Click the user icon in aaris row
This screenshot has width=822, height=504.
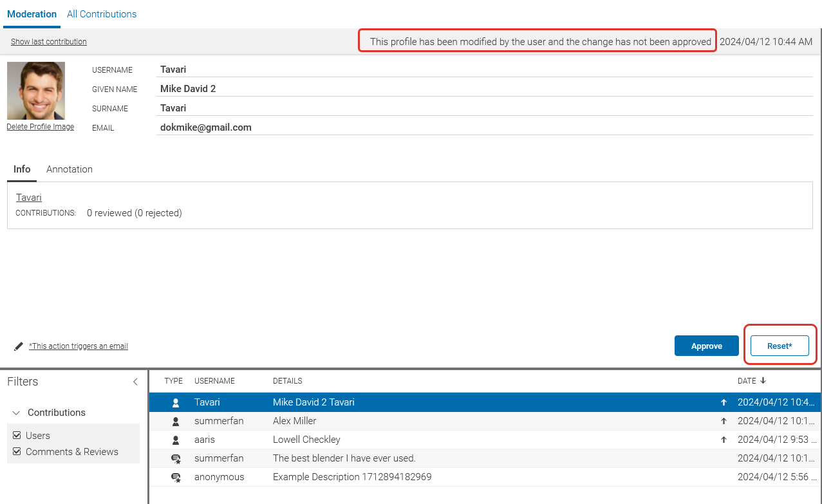coord(175,440)
